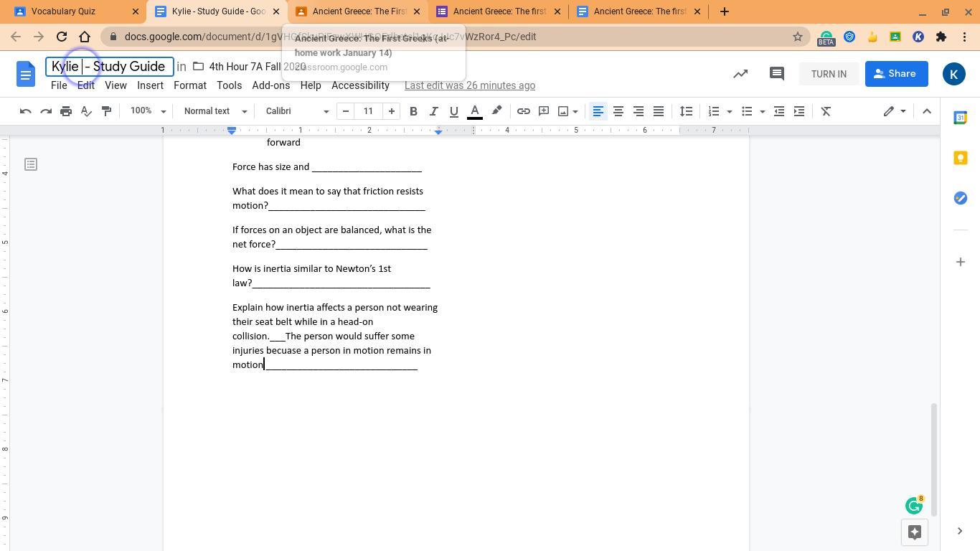The image size is (980, 551).
Task: Open the Insert menu
Action: 150,85
